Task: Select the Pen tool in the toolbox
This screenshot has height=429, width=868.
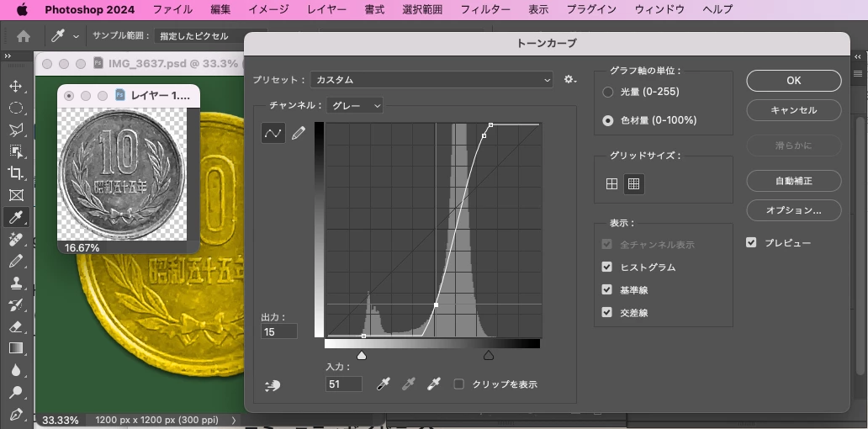Action: pos(15,414)
